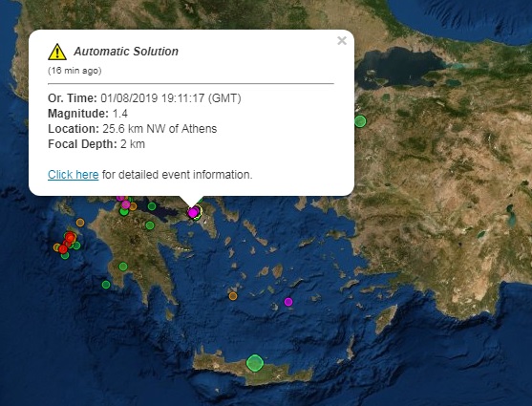532x406 pixels.
Task: Select the magenta marker in the southern Aegean
Action: [288, 302]
